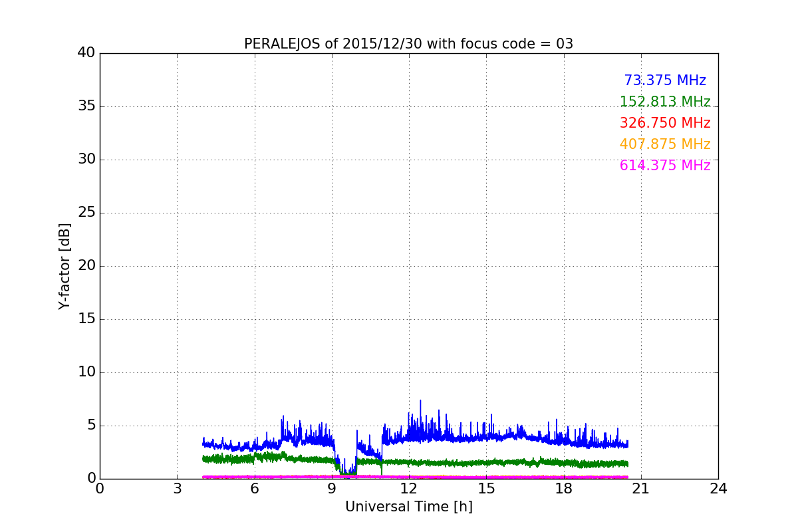Click the y-axis tick label 30
The width and height of the screenshot is (798, 532).
[86, 160]
